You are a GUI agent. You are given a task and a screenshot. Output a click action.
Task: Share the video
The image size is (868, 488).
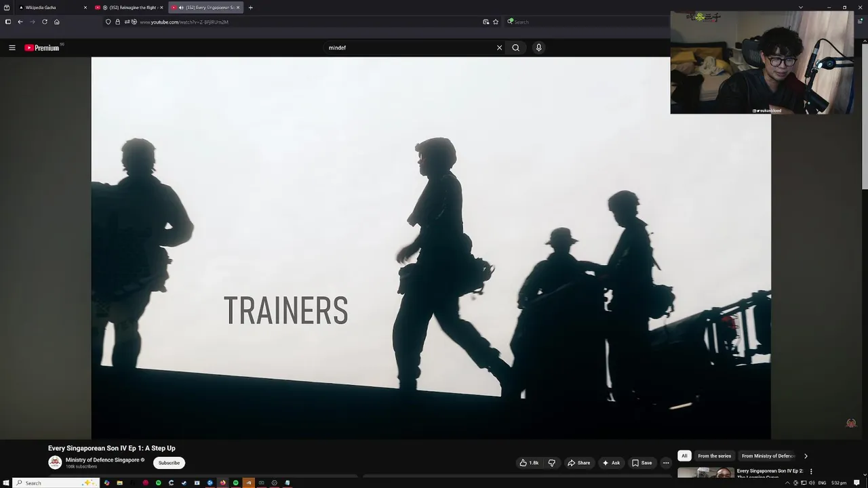pyautogui.click(x=578, y=463)
